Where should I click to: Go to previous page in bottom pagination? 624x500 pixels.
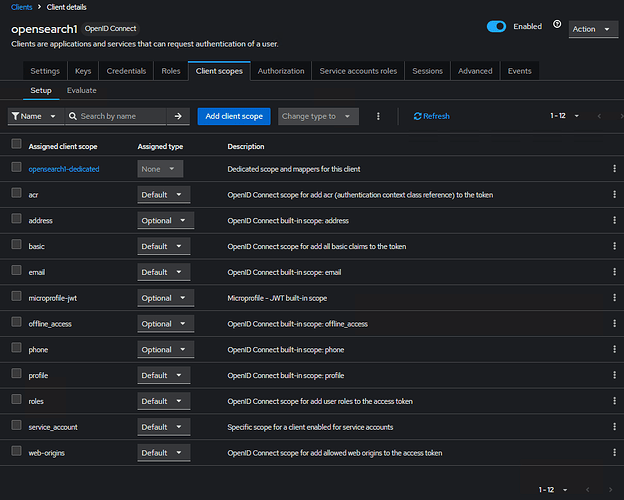click(x=588, y=490)
